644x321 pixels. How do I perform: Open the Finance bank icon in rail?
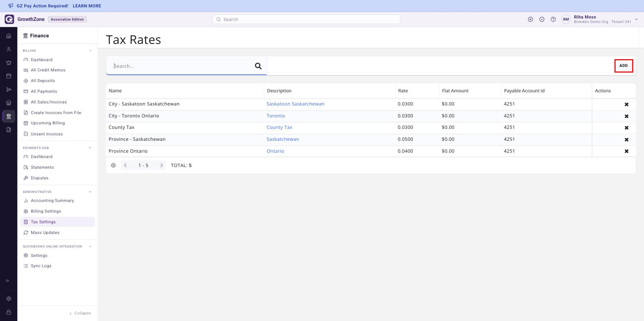(x=9, y=116)
